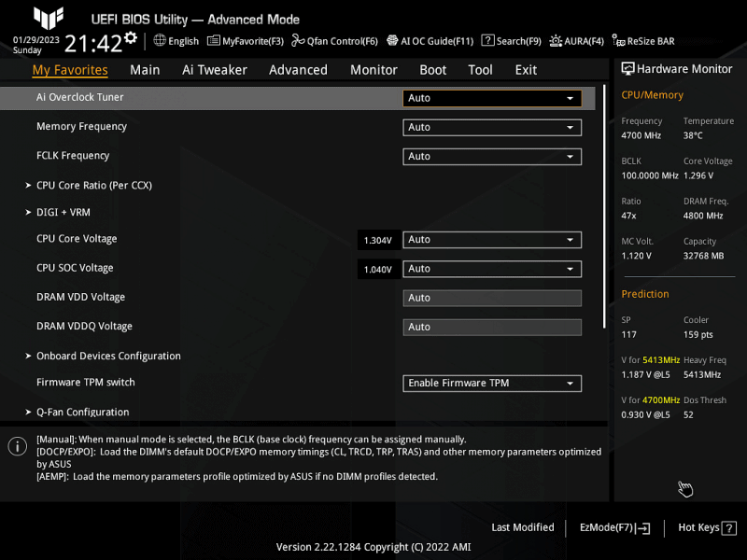
Task: Click Hot Keys button
Action: tap(707, 527)
